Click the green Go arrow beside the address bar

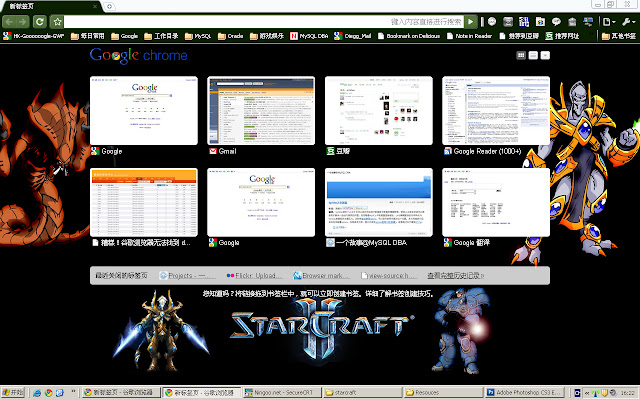pyautogui.click(x=471, y=22)
